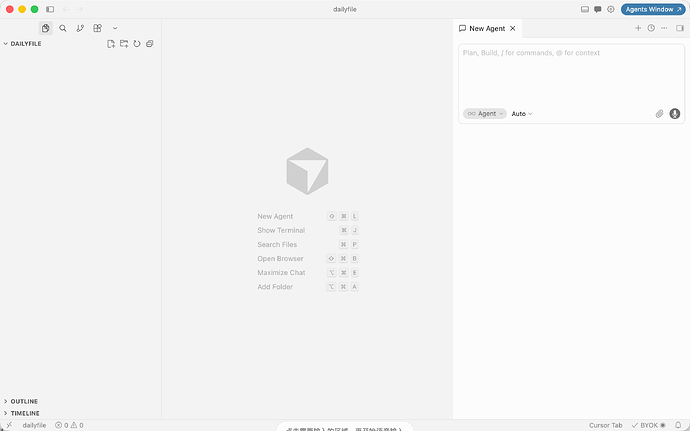Select the New Agent tab

pos(487,28)
